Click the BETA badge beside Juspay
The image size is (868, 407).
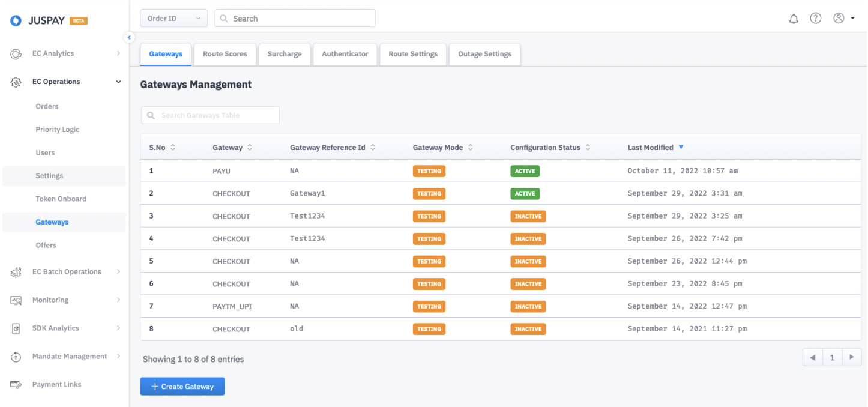pyautogui.click(x=79, y=21)
